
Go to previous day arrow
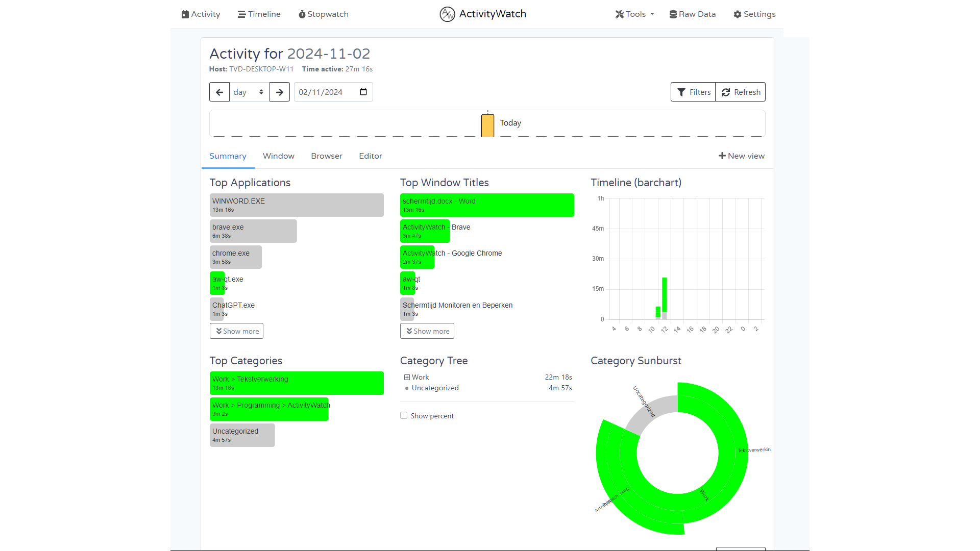pyautogui.click(x=219, y=92)
